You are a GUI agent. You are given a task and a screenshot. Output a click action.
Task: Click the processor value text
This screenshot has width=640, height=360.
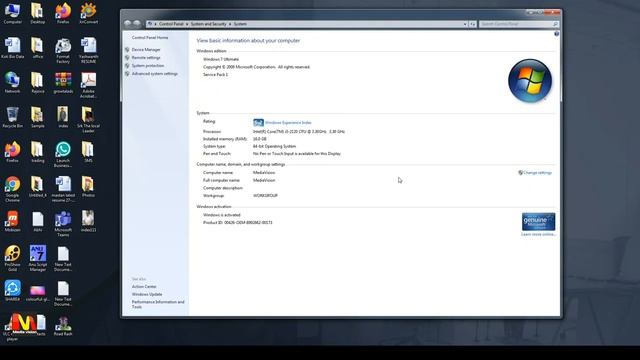point(298,131)
